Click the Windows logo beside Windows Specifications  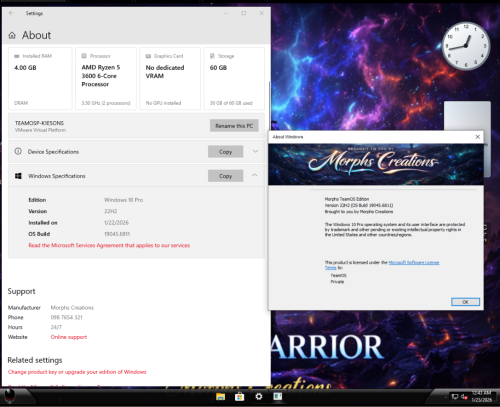[18, 176]
